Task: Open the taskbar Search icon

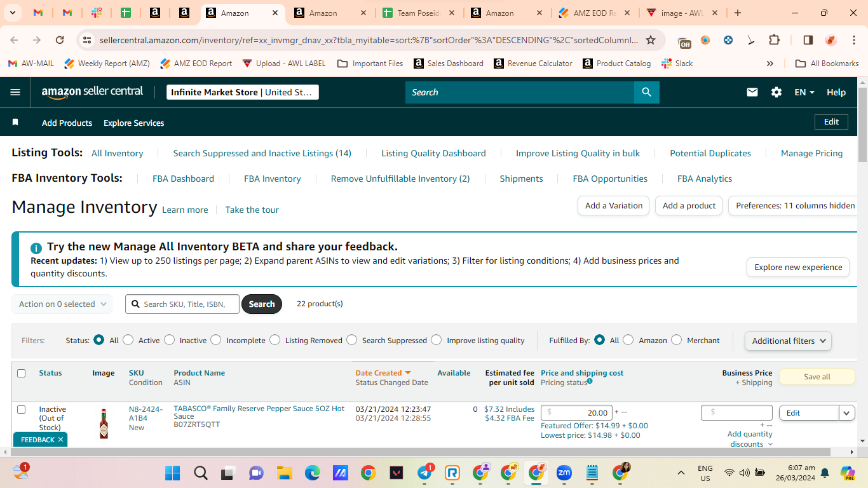Action: 201,473
